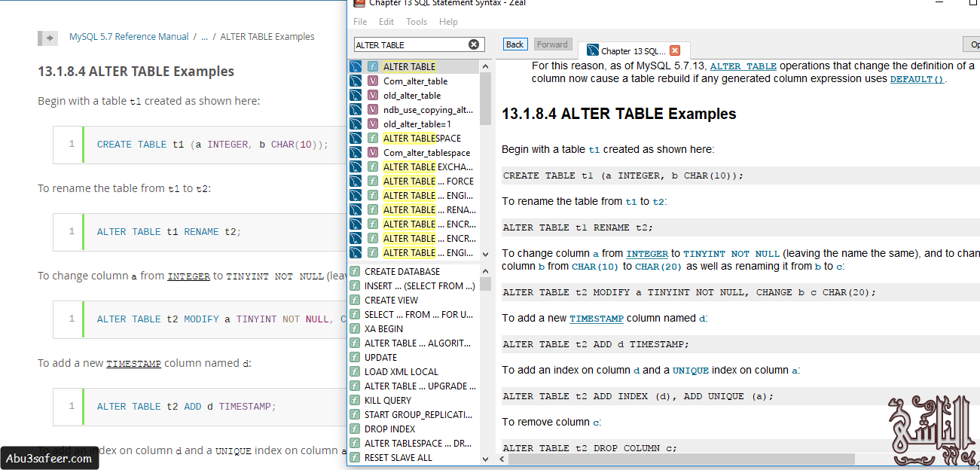Click the Forward button in Zeal
This screenshot has width=980, height=470.
(553, 44)
